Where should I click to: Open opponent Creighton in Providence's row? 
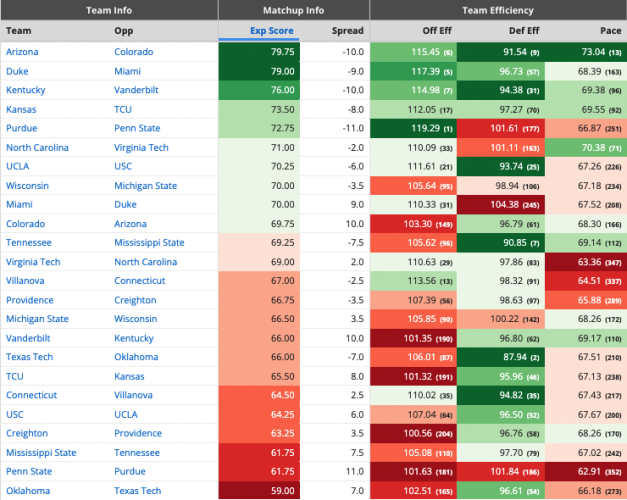click(x=135, y=300)
